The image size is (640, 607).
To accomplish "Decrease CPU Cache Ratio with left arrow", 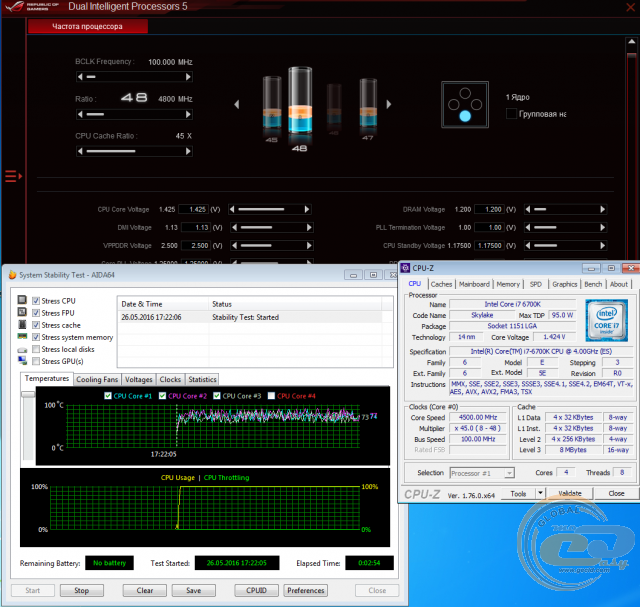I will coord(80,151).
